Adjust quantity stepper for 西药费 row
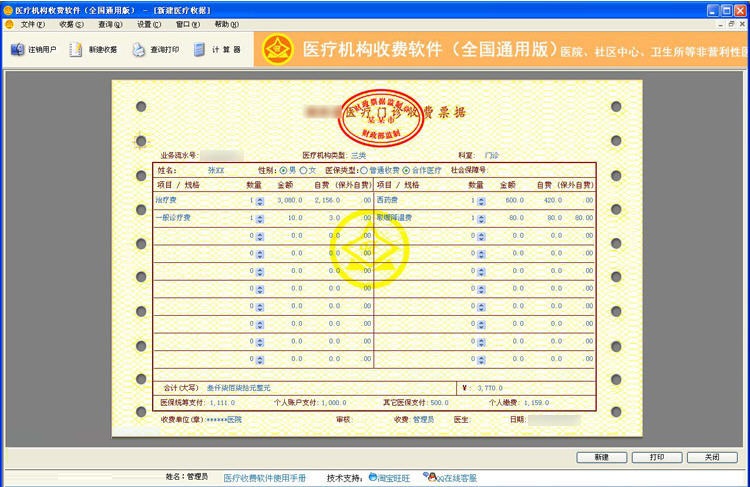The width and height of the screenshot is (750, 487). 481,201
